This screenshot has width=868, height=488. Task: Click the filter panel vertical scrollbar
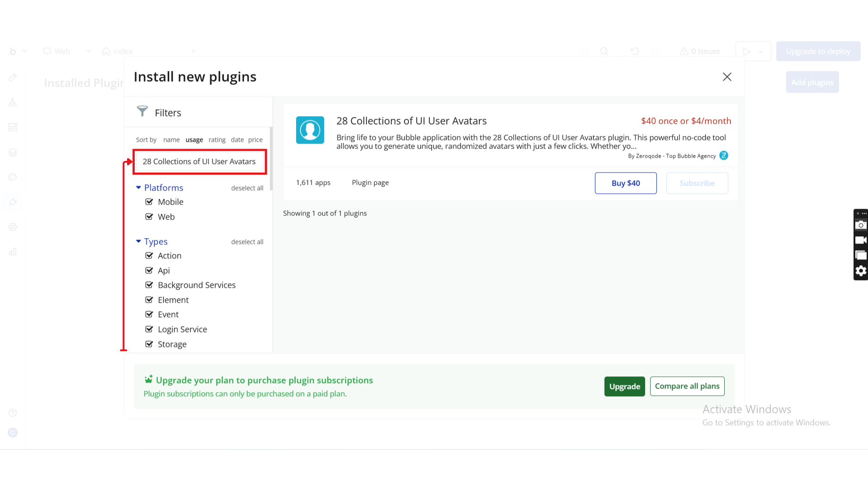[271, 159]
